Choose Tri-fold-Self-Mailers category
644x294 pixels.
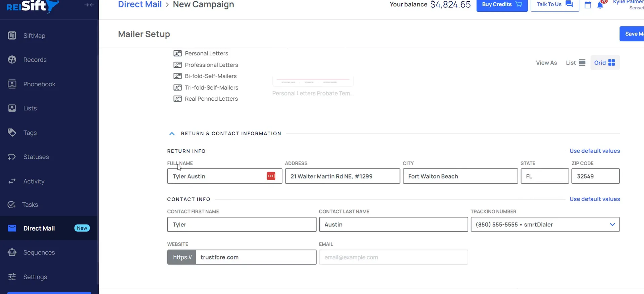206,88
